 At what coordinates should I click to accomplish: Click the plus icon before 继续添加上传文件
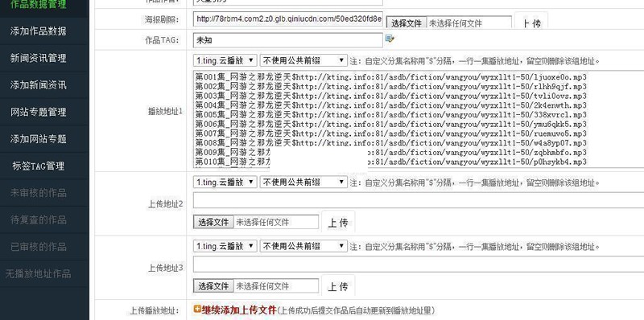click(197, 309)
